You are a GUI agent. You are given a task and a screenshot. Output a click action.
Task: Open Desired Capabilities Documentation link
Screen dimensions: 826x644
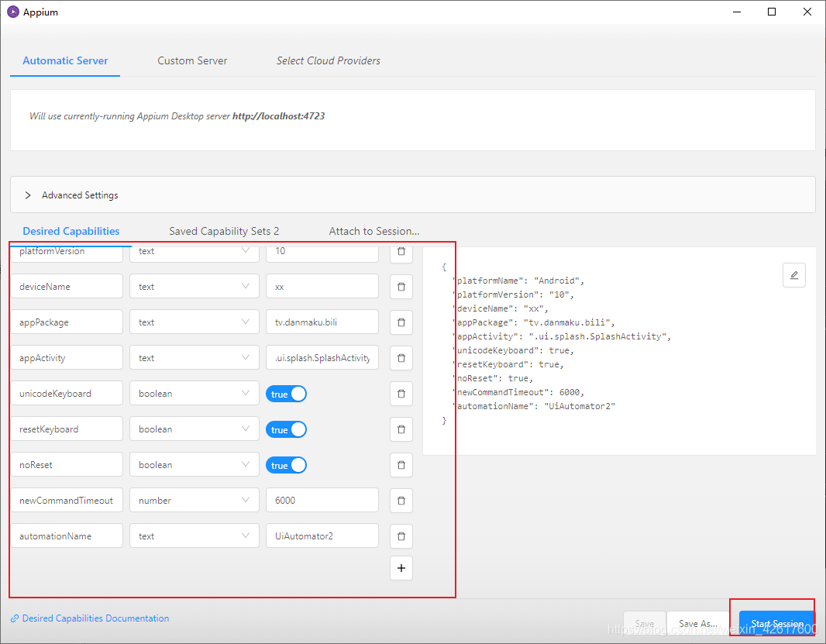(x=95, y=618)
